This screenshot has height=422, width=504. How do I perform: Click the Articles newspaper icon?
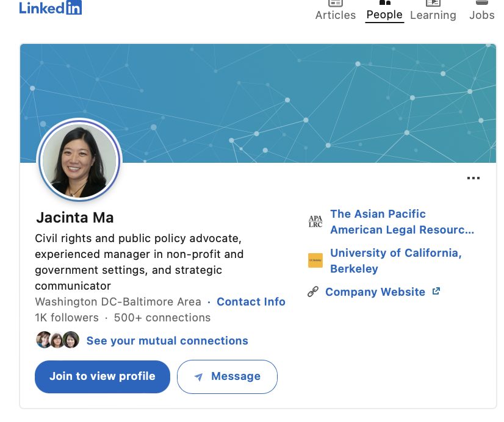335,3
